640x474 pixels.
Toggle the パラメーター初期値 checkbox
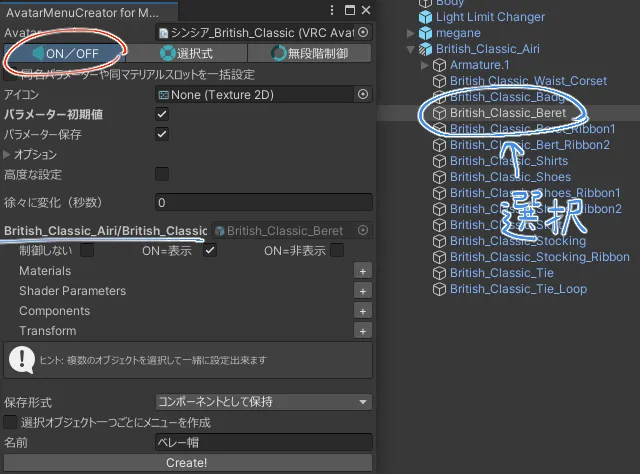click(162, 114)
